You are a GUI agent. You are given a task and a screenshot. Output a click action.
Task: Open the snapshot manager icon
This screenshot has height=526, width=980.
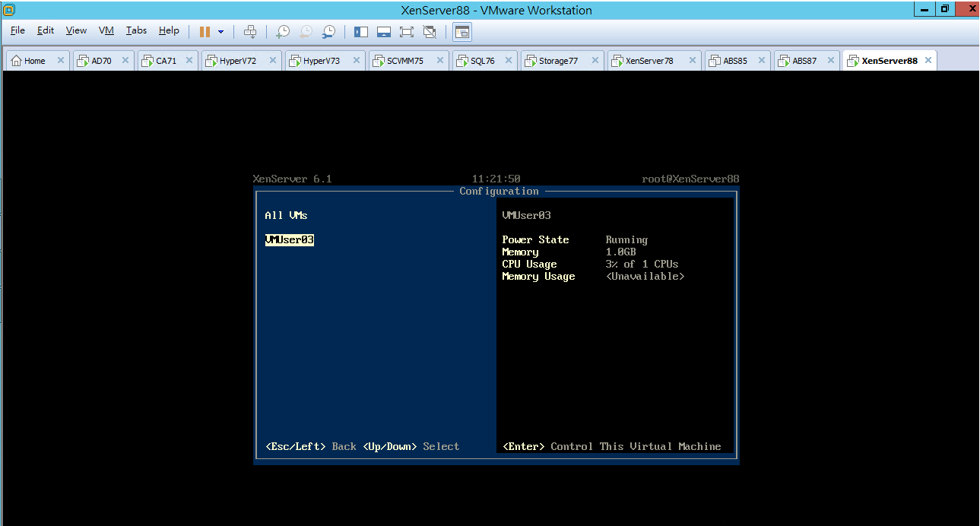328,31
